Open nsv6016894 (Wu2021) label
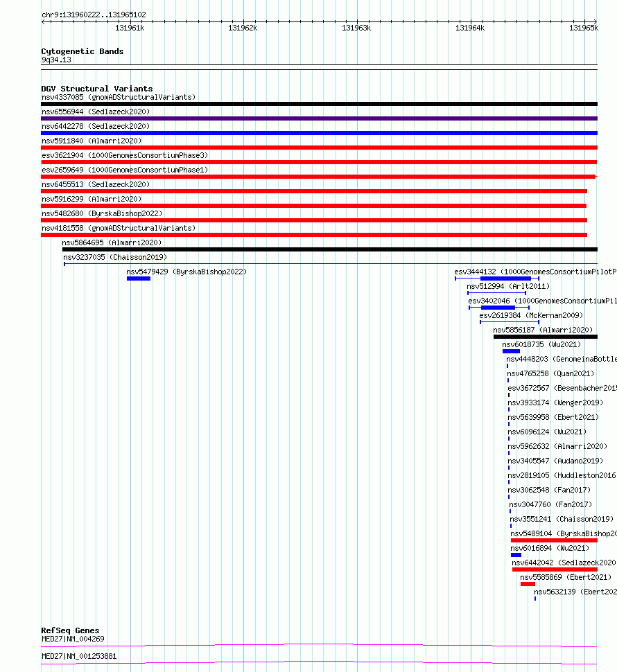 pos(550,549)
